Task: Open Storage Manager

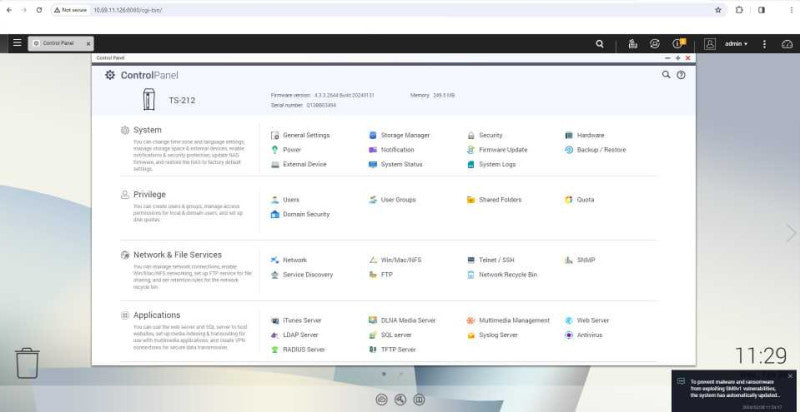Action: tap(399, 135)
